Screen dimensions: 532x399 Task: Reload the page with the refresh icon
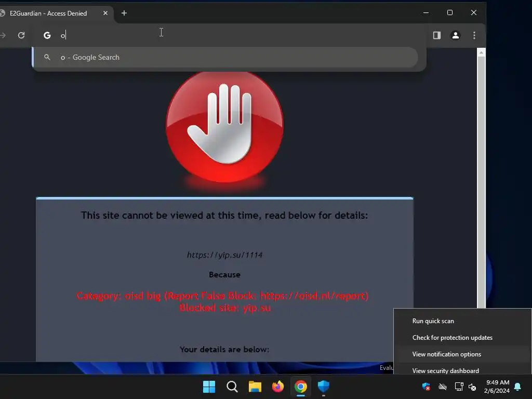click(21, 35)
